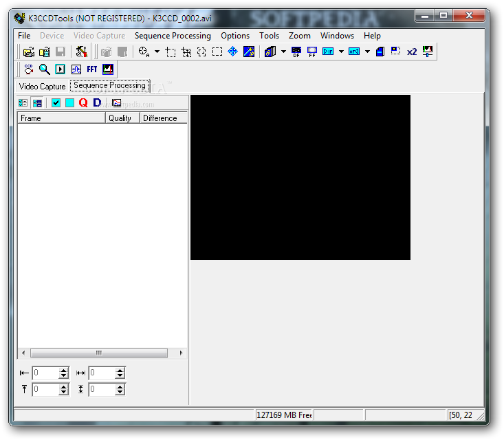Uncheck all frames with the empty cyan square
This screenshot has height=440, width=504.
[69, 103]
